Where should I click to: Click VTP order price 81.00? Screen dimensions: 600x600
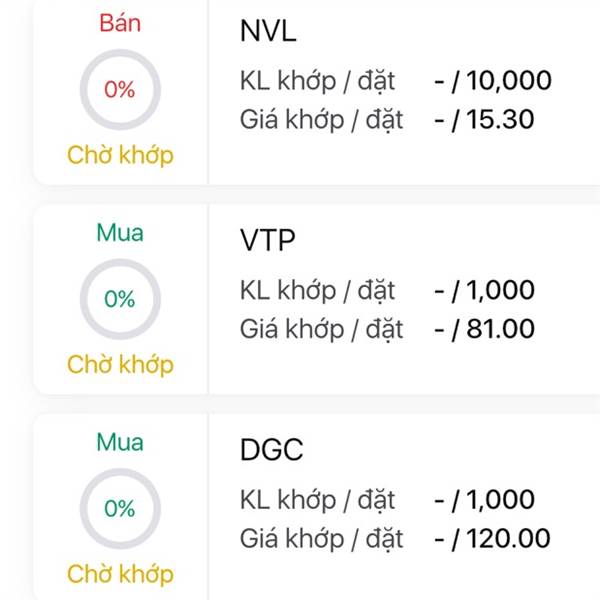pos(501,329)
